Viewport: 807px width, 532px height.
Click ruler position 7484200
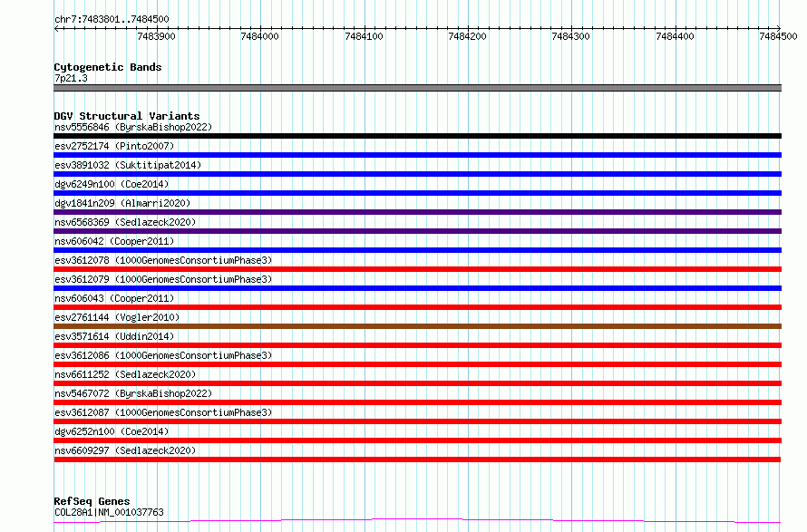pos(467,36)
